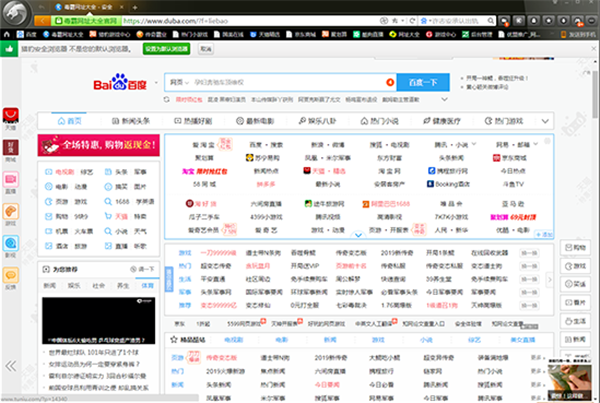
Task: Collapse left sidebar with double-chevron arrow
Action: point(11,365)
